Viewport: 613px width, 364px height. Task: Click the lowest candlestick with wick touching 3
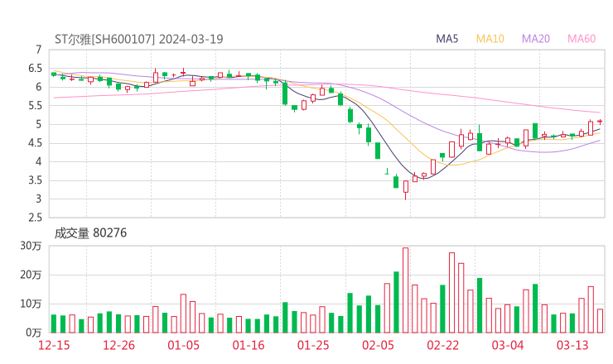[x=406, y=189]
